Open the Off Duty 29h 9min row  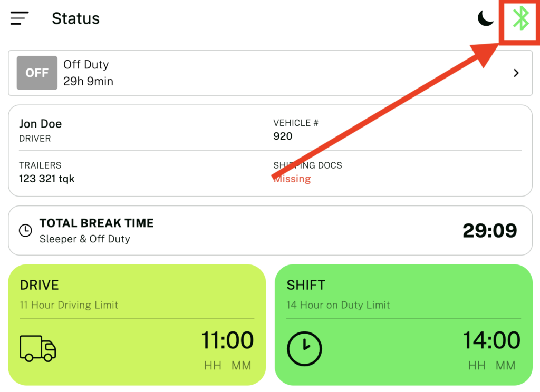click(264, 73)
